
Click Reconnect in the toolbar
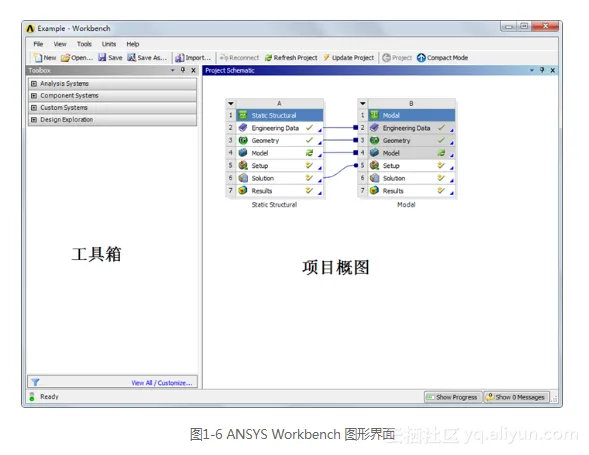pos(240,57)
